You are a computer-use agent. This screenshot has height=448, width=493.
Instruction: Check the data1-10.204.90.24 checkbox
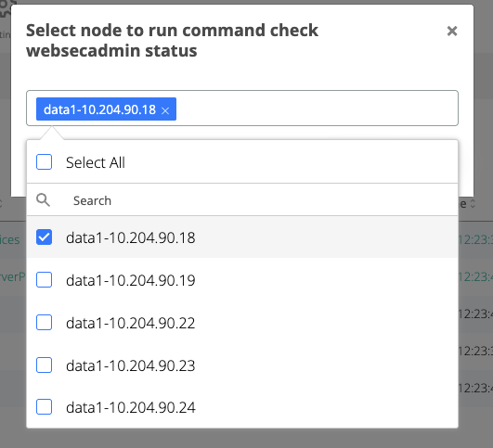pyautogui.click(x=44, y=407)
